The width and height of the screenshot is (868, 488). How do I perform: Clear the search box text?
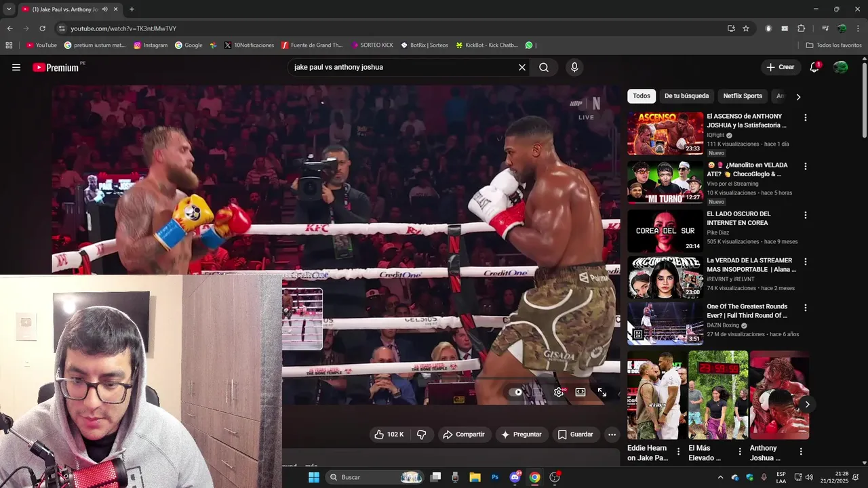(x=522, y=67)
